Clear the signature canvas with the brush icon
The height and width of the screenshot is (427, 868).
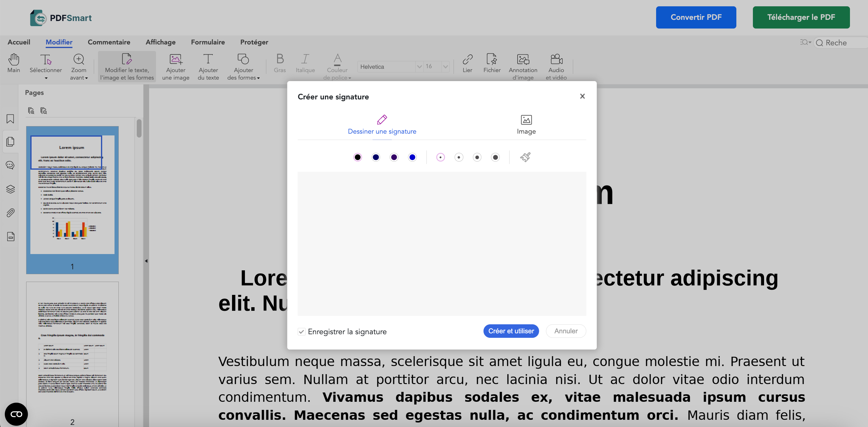526,157
